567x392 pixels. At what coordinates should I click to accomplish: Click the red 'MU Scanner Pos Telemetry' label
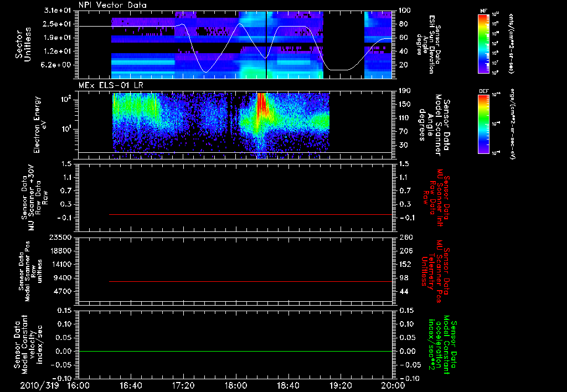[x=436, y=271]
